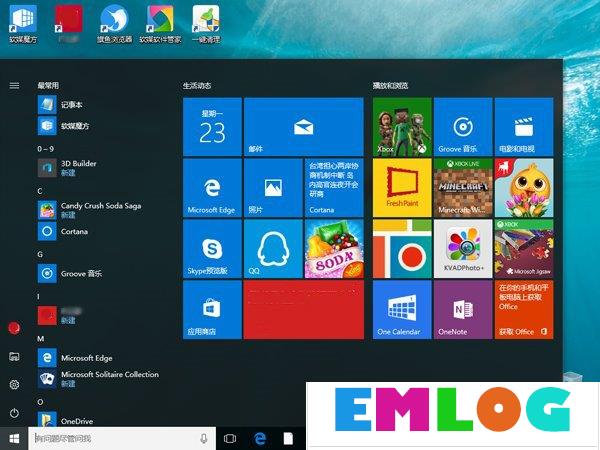Open the Fresh Paint tile

point(402,188)
